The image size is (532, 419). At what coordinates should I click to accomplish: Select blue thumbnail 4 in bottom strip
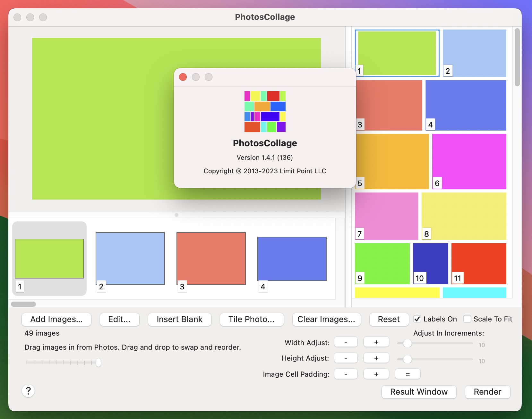point(292,259)
